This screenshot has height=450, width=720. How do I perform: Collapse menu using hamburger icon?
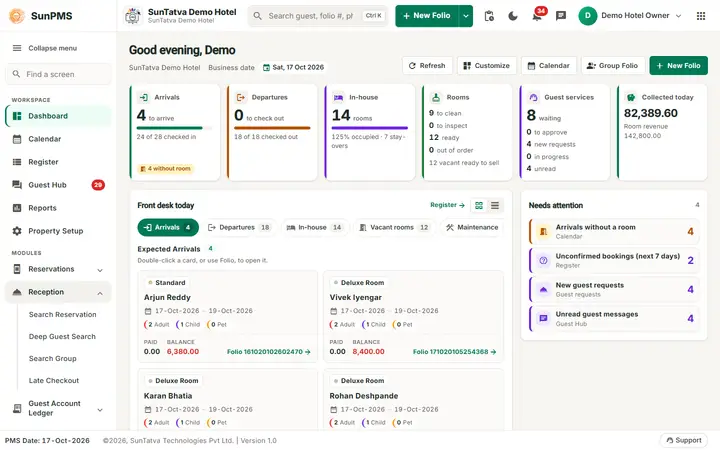17,48
